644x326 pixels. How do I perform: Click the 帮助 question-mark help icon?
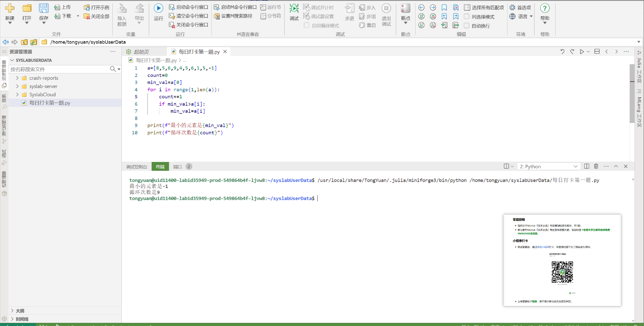(545, 8)
